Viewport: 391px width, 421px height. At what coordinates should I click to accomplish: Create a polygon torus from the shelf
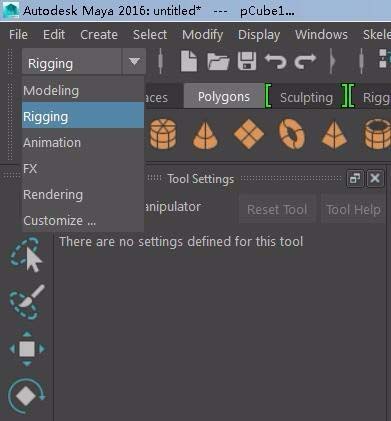pyautogui.click(x=292, y=134)
